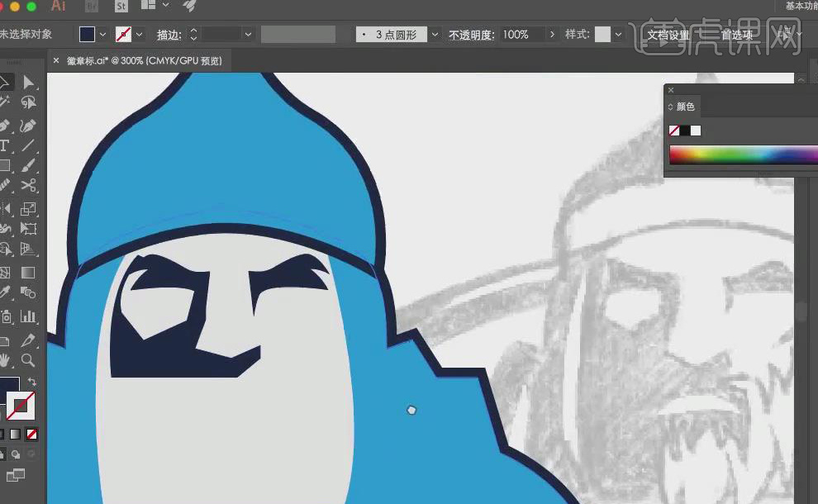Open stroke weight dropdown
Screen dimensions: 818x504
[x=248, y=35]
